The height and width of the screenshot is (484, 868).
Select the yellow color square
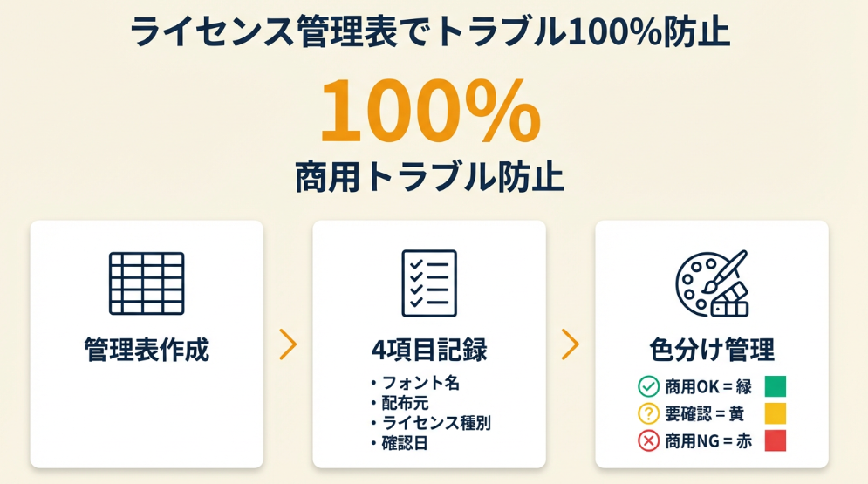pyautogui.click(x=775, y=413)
